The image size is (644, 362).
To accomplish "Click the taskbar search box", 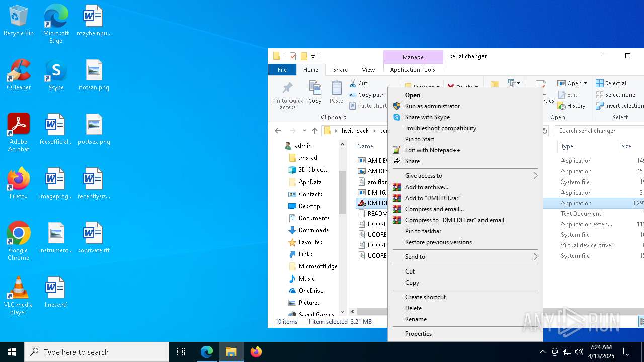I will [97, 352].
